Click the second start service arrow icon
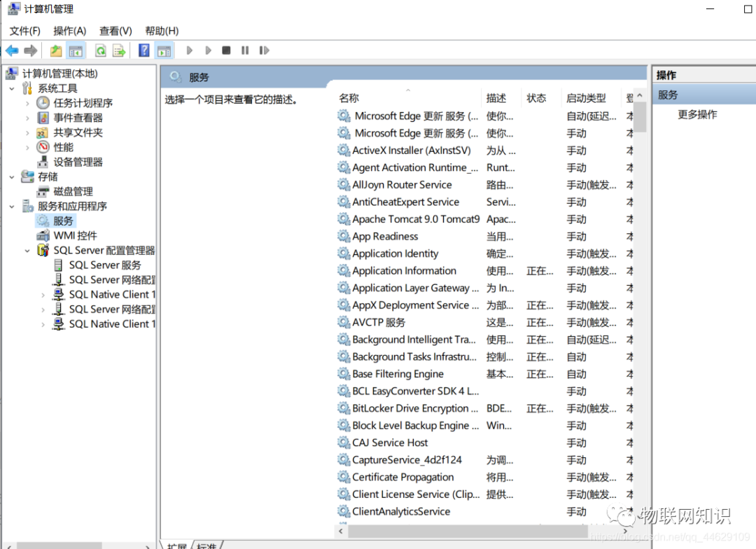756x549 pixels. pos(209,50)
